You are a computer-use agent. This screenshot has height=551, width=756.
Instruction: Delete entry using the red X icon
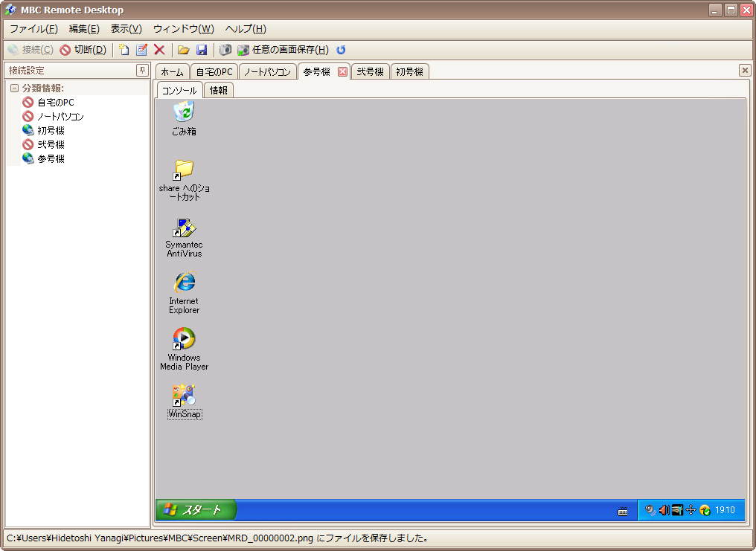pos(157,50)
